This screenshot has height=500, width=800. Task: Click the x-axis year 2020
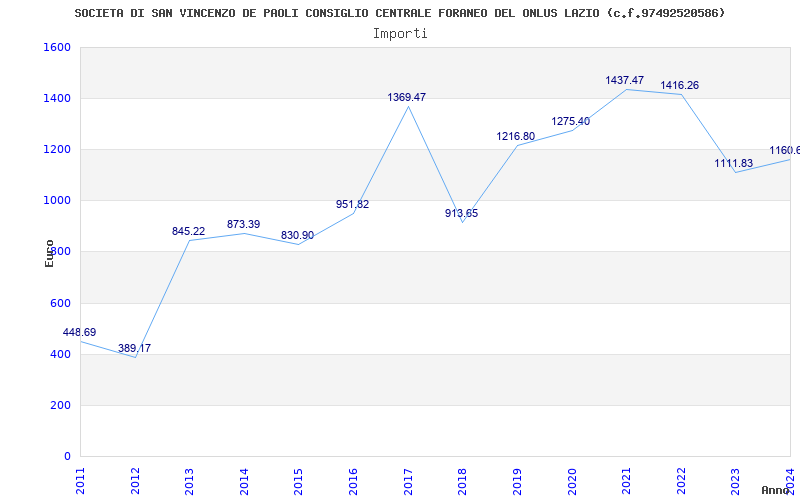[x=571, y=481]
